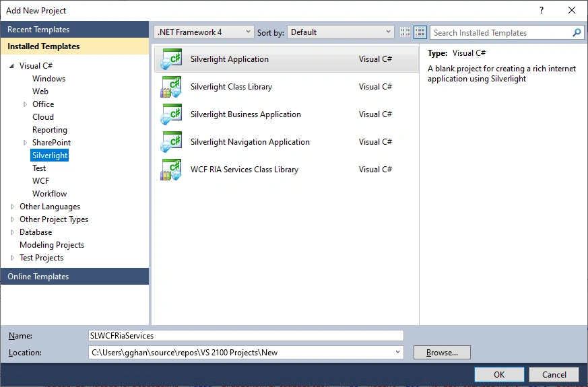
Task: Open the Online Templates section
Action: [75, 277]
